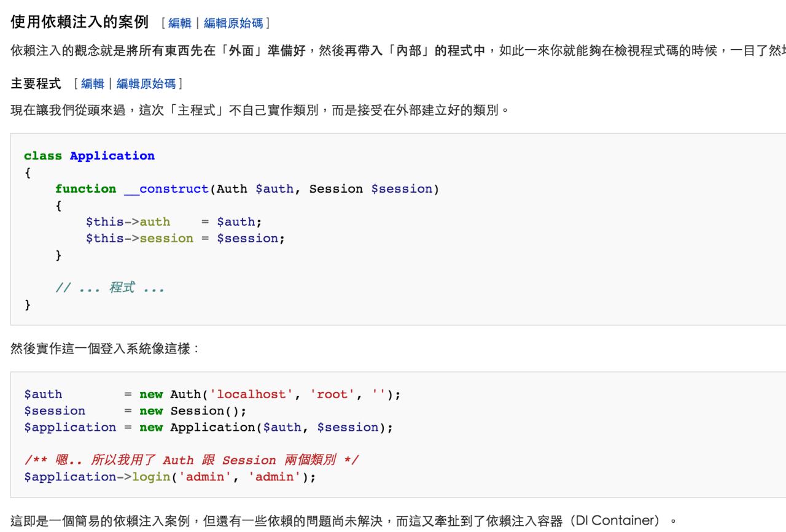Click the new Auth('localhost', 'root', '') line
Screen dimensions: 786x532
pos(212,394)
